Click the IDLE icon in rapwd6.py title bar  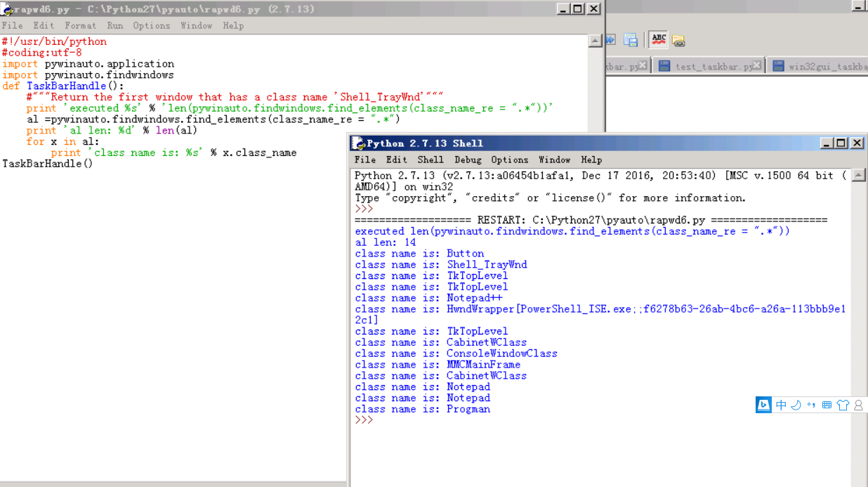(x=6, y=8)
